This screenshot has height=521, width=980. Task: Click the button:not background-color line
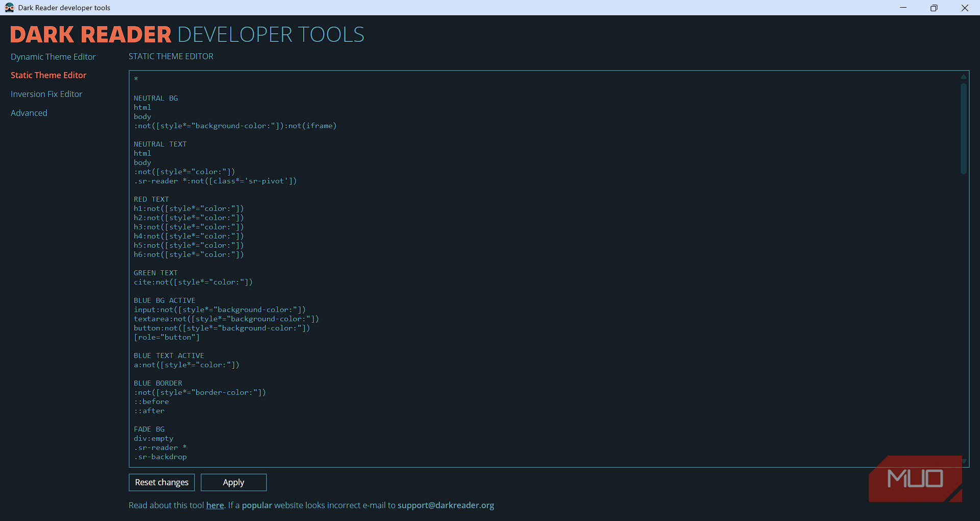(x=222, y=328)
